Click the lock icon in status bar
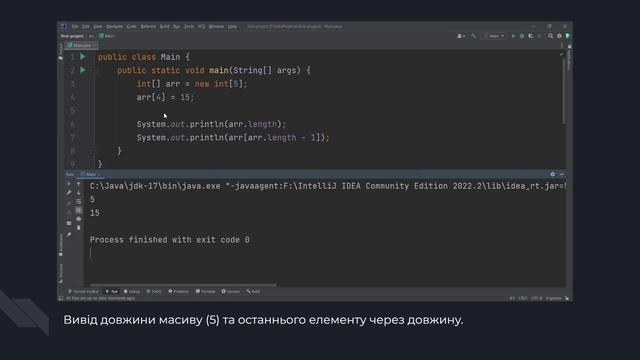640x360 pixels. tap(567, 298)
